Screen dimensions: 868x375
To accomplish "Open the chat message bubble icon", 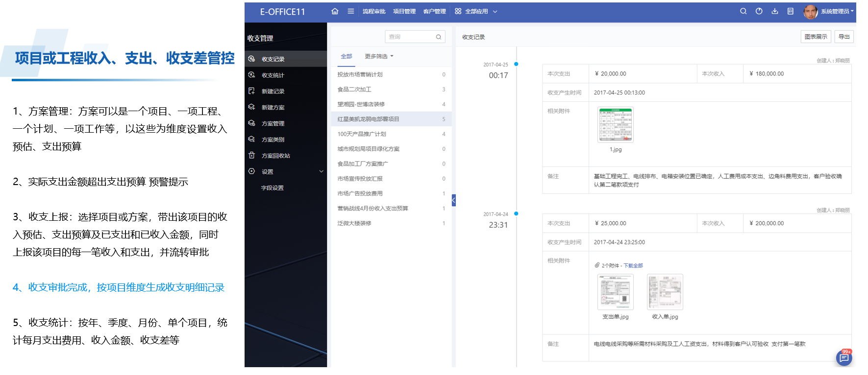I will (x=844, y=358).
